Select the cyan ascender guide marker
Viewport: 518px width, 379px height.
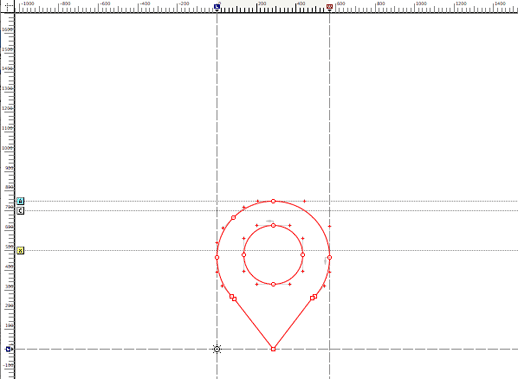coord(20,201)
